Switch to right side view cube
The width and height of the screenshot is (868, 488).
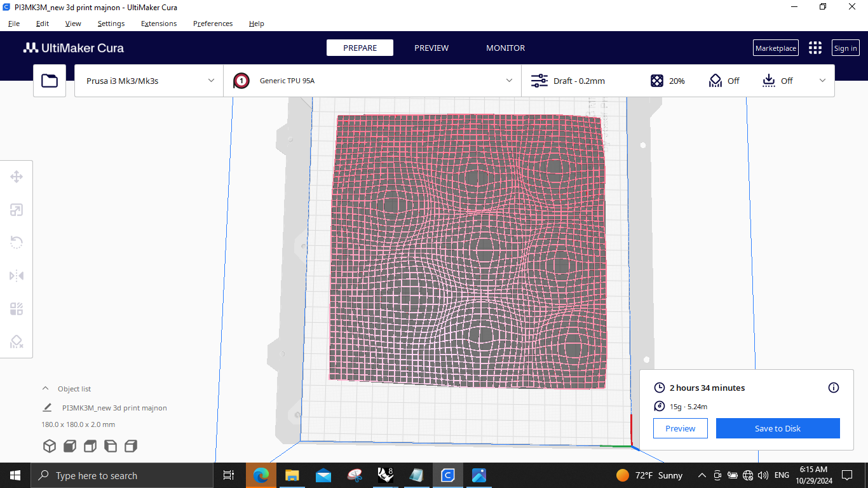(131, 446)
